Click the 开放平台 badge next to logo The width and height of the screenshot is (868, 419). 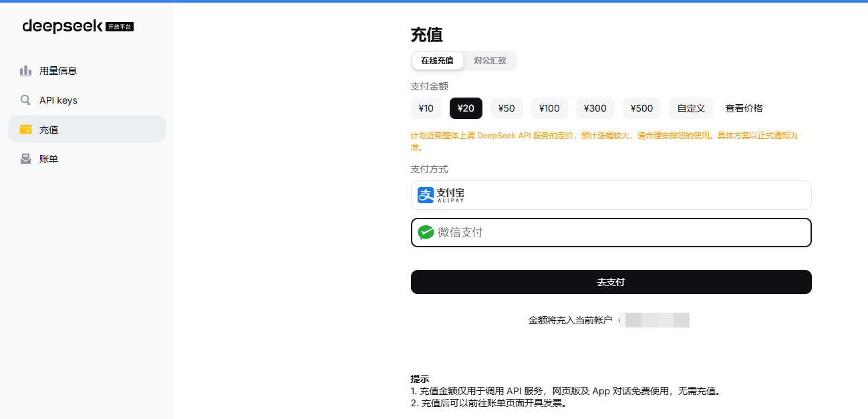pos(120,27)
